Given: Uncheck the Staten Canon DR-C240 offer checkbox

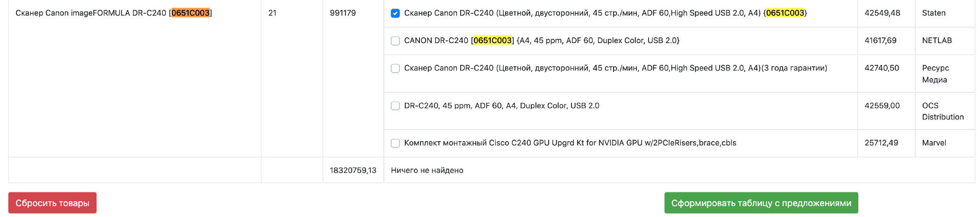Looking at the screenshot, I should [x=395, y=13].
